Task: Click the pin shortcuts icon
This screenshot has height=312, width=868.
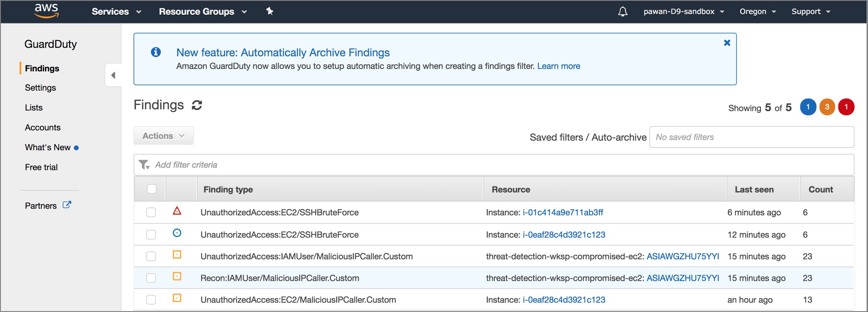Action: 269,11
